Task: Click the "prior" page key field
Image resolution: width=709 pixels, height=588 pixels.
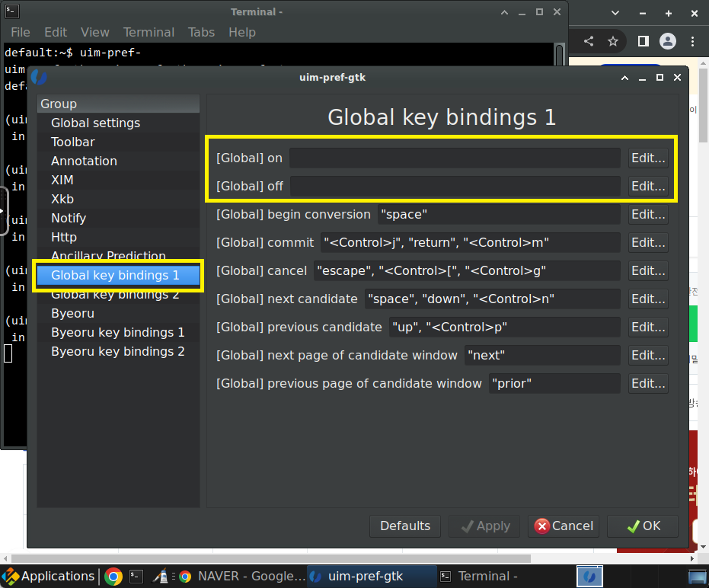Action: pyautogui.click(x=555, y=384)
